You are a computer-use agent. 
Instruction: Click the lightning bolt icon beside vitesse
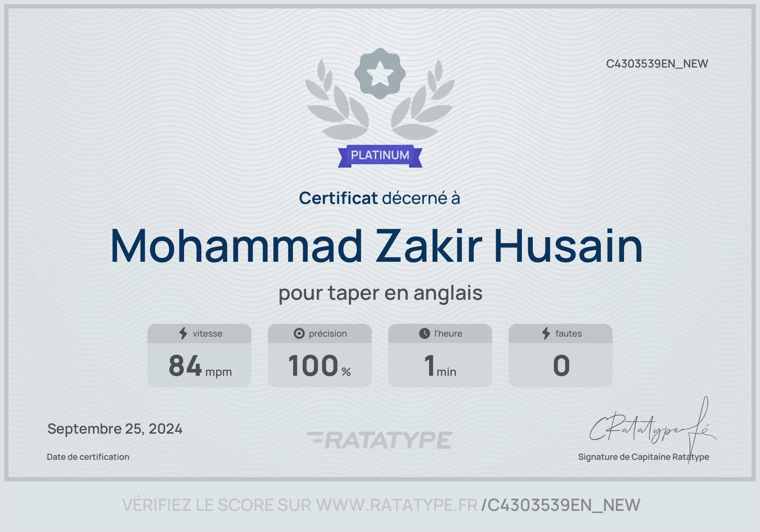pos(183,333)
